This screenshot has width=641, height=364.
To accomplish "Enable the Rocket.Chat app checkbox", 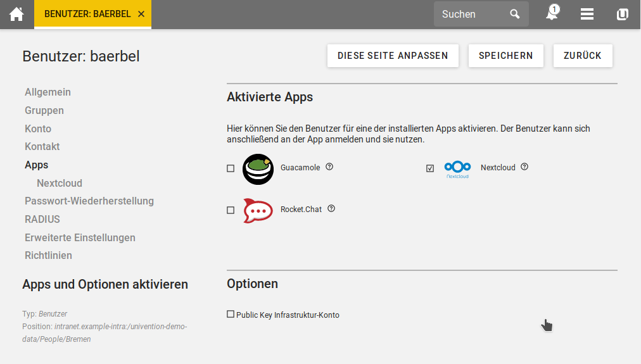I will pyautogui.click(x=231, y=210).
